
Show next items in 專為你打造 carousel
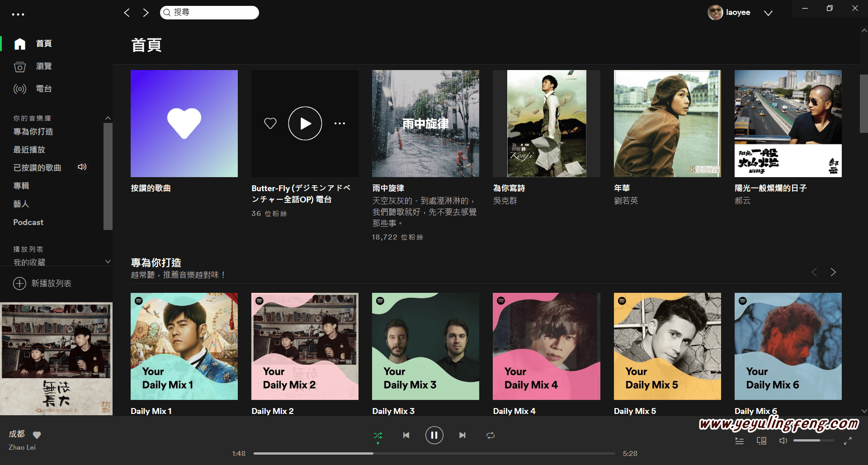[x=833, y=272]
